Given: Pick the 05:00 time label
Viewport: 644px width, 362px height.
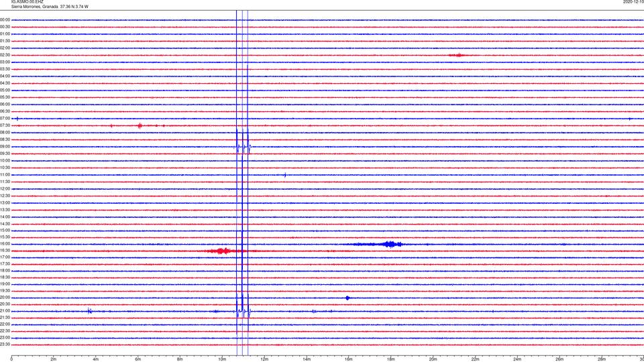Looking at the screenshot, I should (x=5, y=90).
